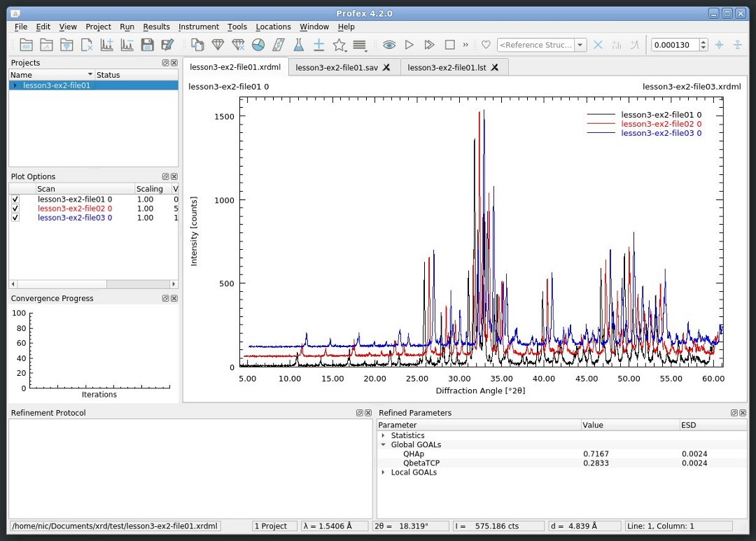Open the Instrument menu

coord(199,27)
